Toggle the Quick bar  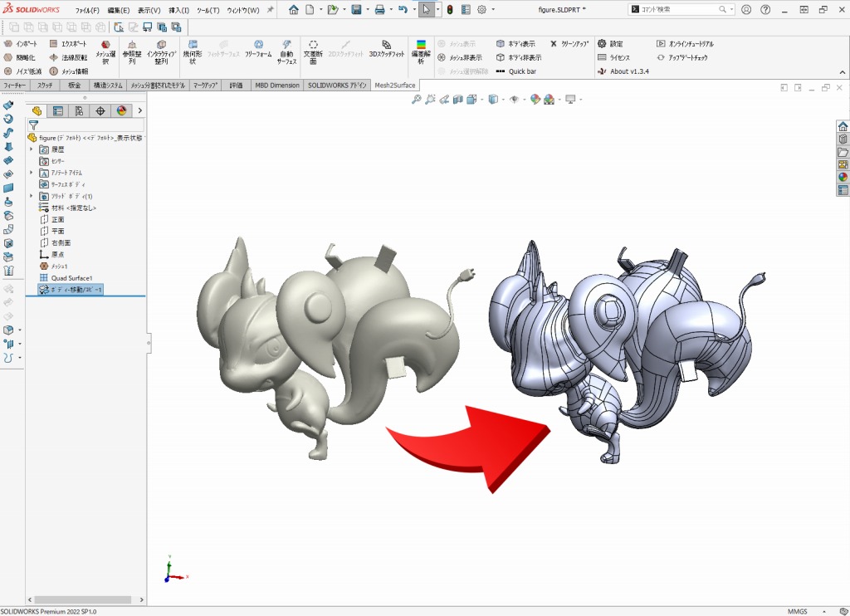[x=516, y=71]
